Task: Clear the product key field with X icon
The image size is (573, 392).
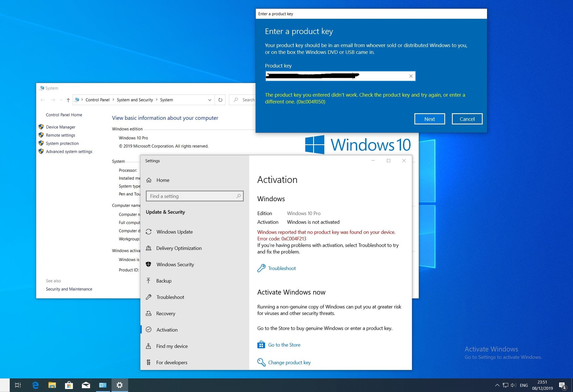Action: 411,76
